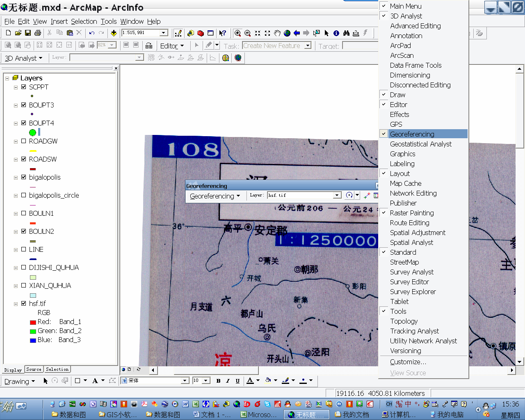This screenshot has width=525, height=420.
Task: Check the ROADGW layer visibility checkbox
Action: click(23, 141)
